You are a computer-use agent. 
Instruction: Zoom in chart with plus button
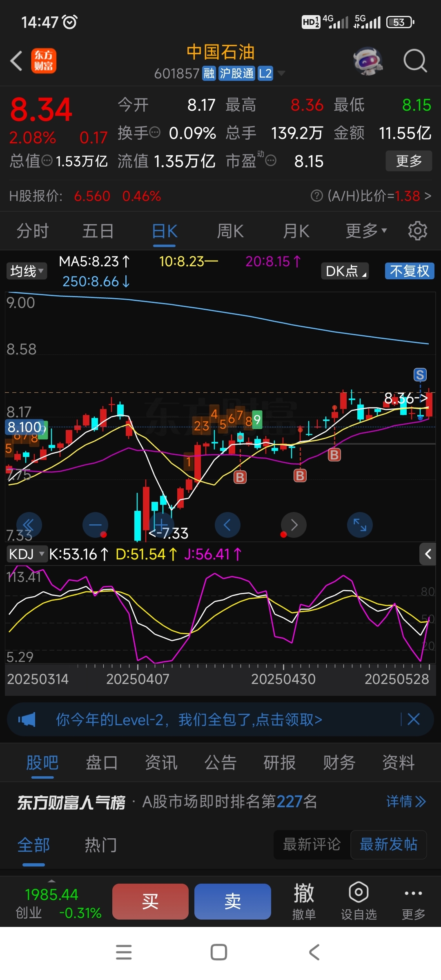point(161,525)
